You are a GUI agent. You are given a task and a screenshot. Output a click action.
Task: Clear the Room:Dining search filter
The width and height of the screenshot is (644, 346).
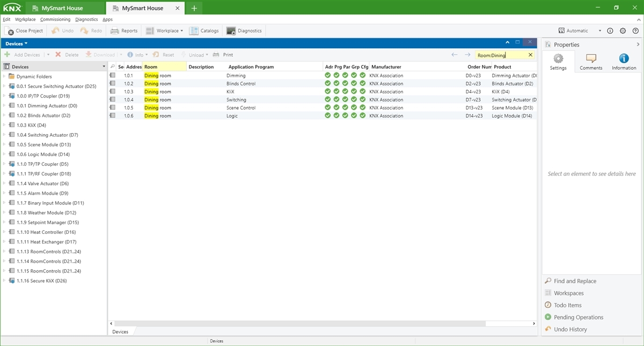pos(531,55)
